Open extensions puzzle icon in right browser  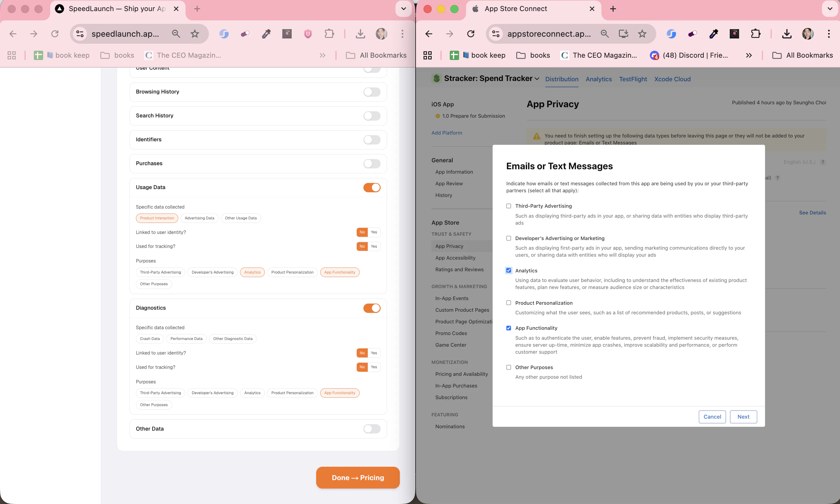tap(755, 34)
